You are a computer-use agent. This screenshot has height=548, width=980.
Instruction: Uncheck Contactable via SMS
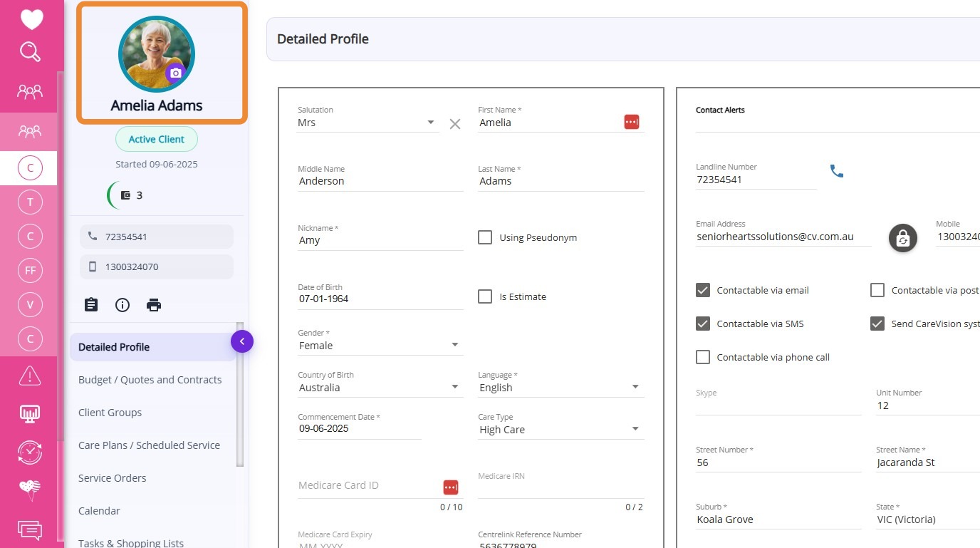(703, 324)
